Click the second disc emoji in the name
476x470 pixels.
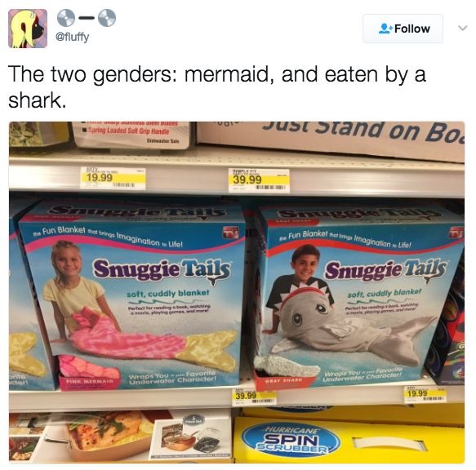point(107,18)
